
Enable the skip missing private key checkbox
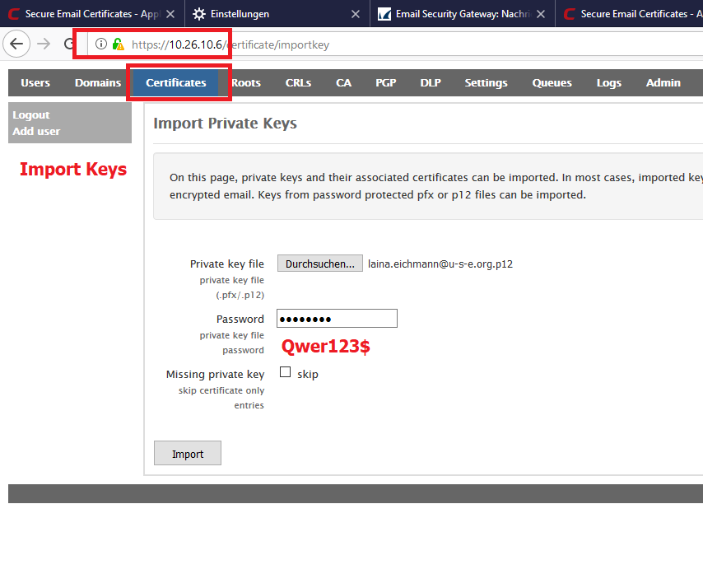[286, 372]
